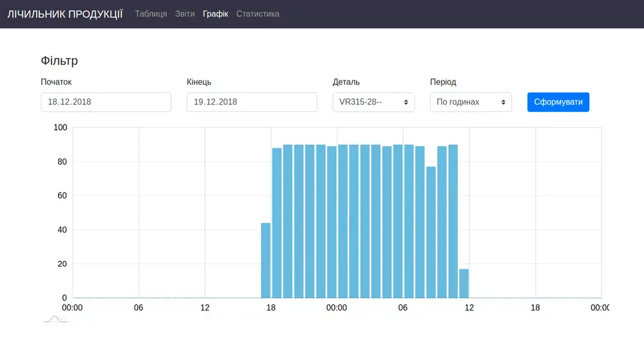Click the Фільтр heading
This screenshot has height=362, width=644.
[59, 61]
